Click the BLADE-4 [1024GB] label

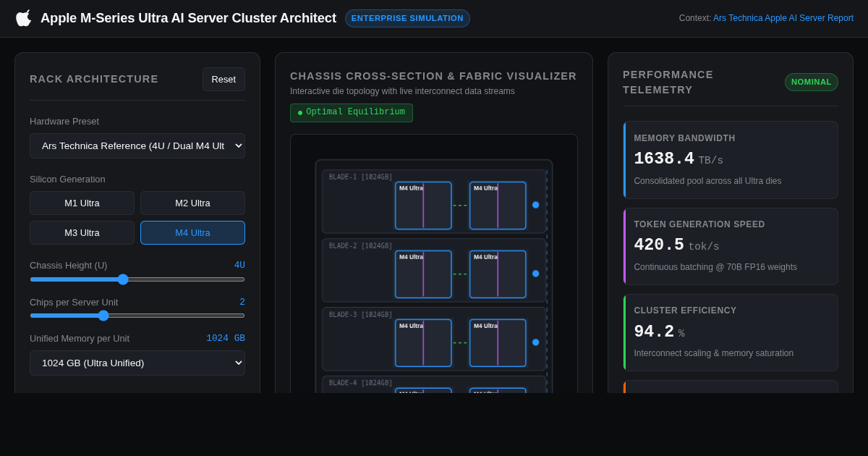(361, 384)
